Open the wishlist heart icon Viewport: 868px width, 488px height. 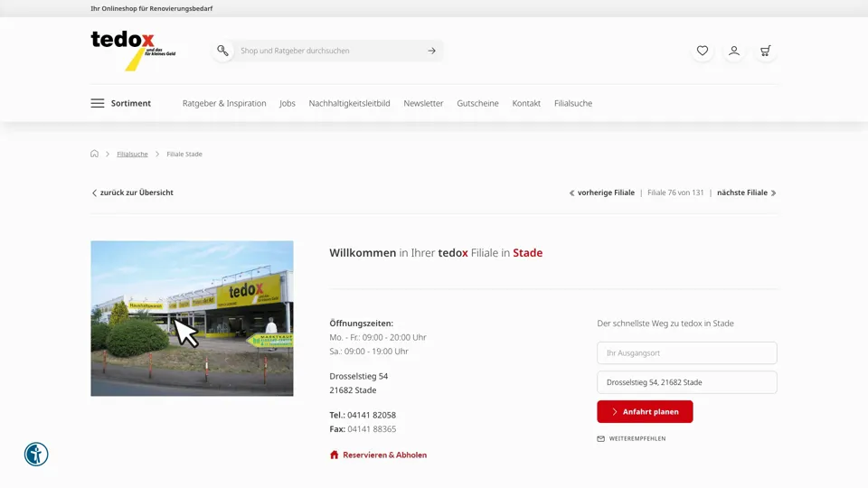point(703,51)
